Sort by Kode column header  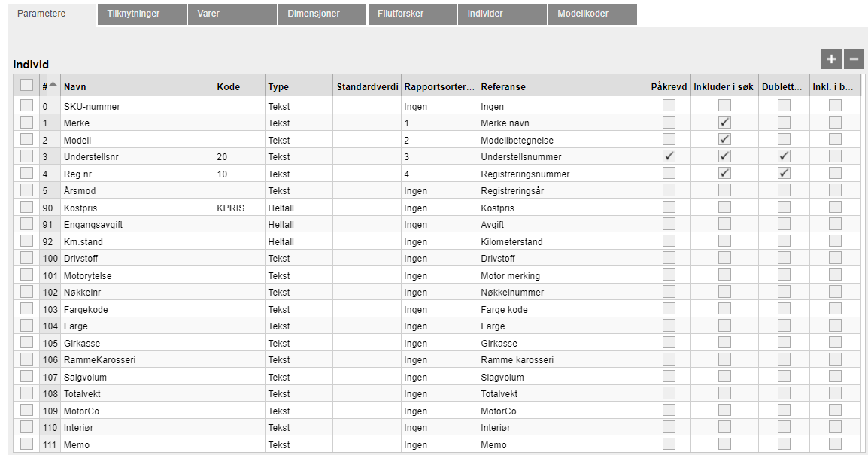[239, 86]
